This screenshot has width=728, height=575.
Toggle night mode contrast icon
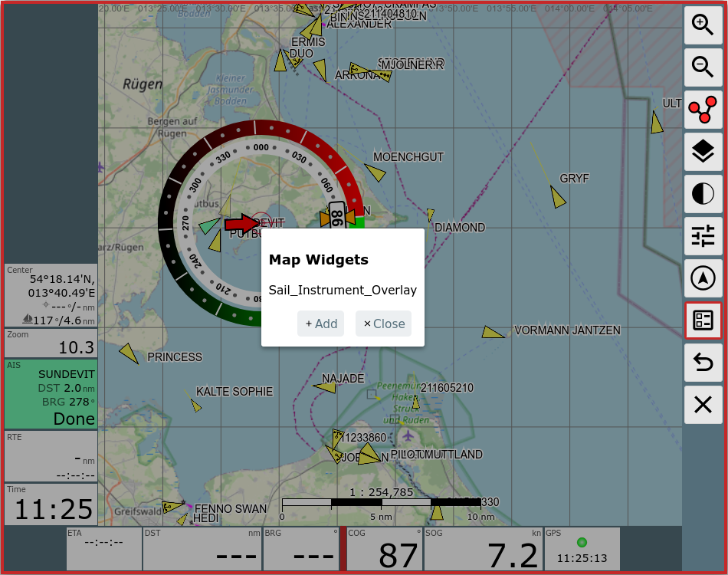[x=703, y=194]
